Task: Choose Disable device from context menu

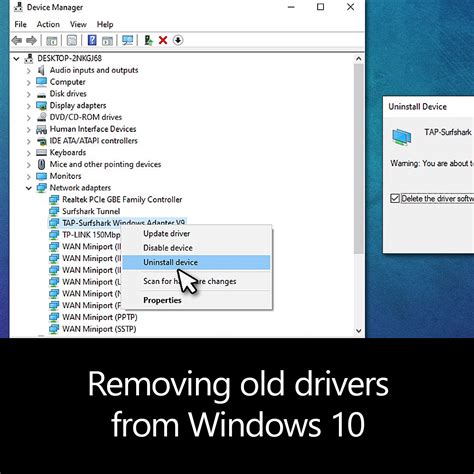Action: tap(197, 248)
